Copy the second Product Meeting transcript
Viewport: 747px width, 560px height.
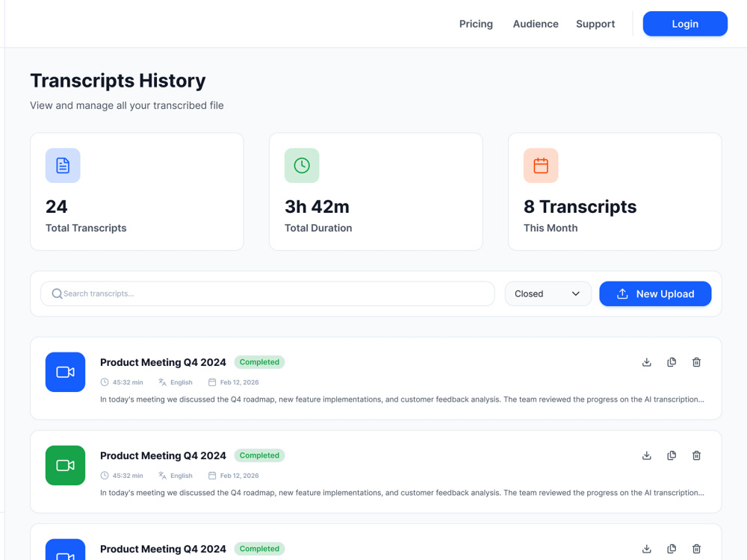tap(672, 455)
